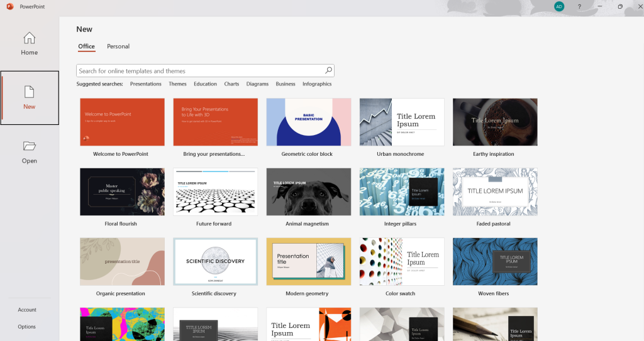This screenshot has width=644, height=341.
Task: Select Animal magnetism dog template
Action: (x=309, y=192)
